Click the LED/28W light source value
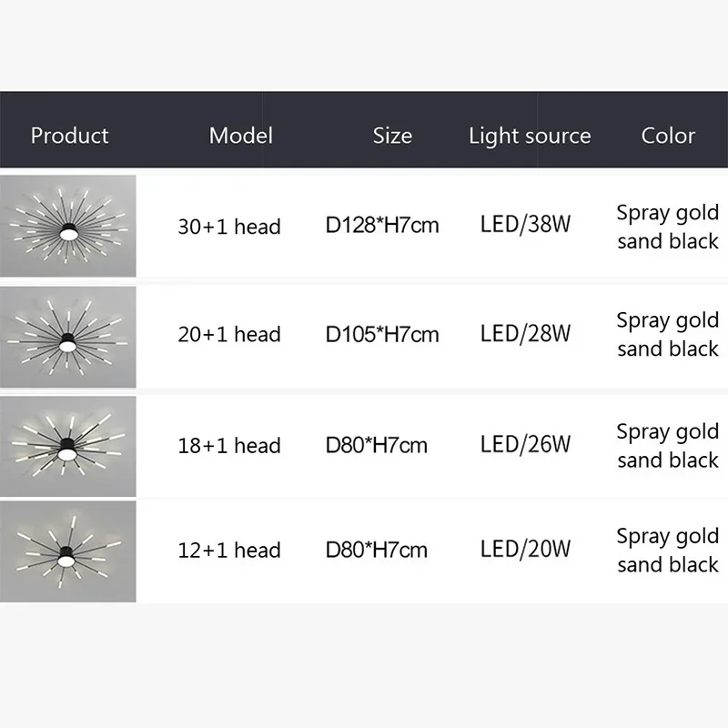This screenshot has height=728, width=728. click(525, 333)
